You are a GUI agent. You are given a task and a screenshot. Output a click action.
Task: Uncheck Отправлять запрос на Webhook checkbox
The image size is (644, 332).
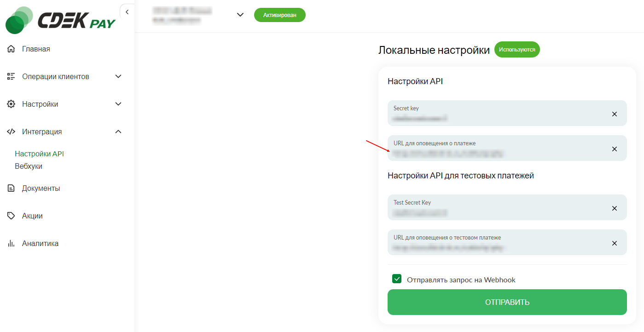tap(397, 279)
